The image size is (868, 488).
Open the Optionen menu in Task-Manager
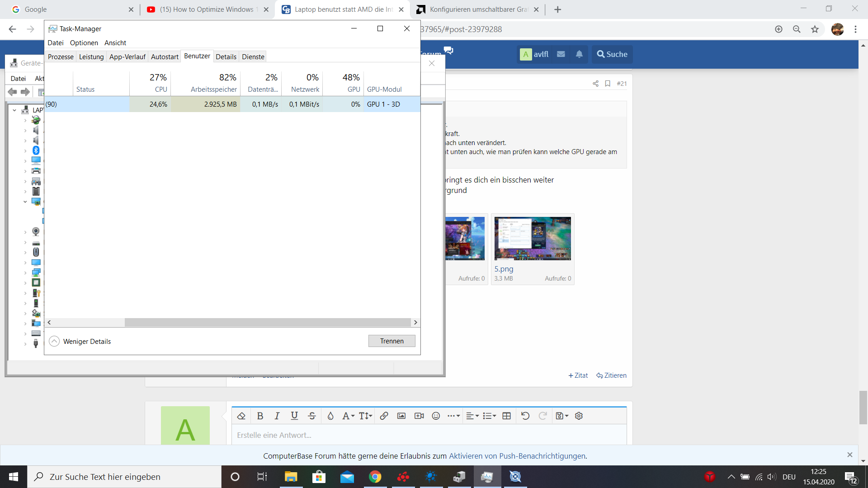point(84,42)
